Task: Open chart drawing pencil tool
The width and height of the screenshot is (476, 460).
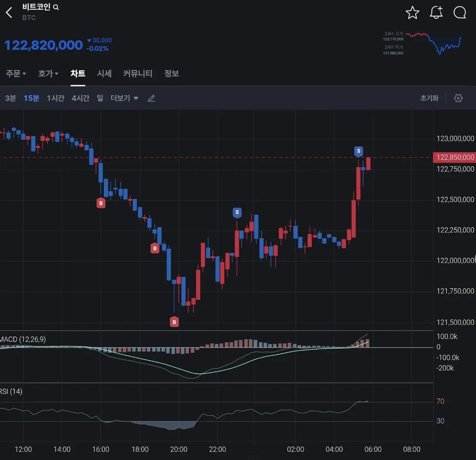Action: click(151, 98)
